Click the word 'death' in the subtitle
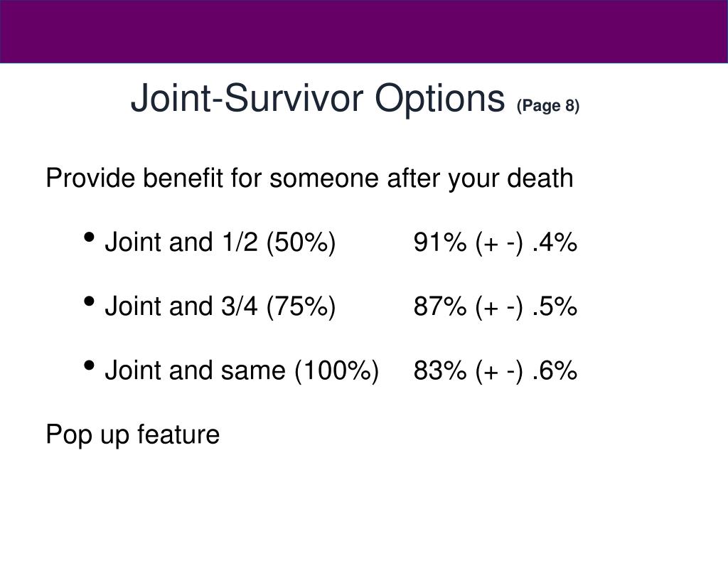Screen dimensions: 728x561 [540, 178]
